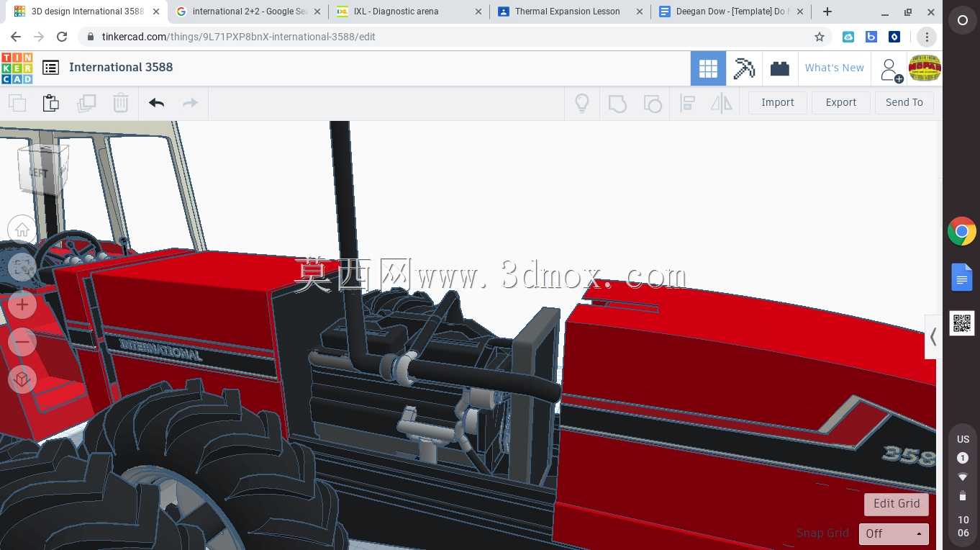Image resolution: width=980 pixels, height=550 pixels.
Task: Click the Send To button
Action: point(904,102)
